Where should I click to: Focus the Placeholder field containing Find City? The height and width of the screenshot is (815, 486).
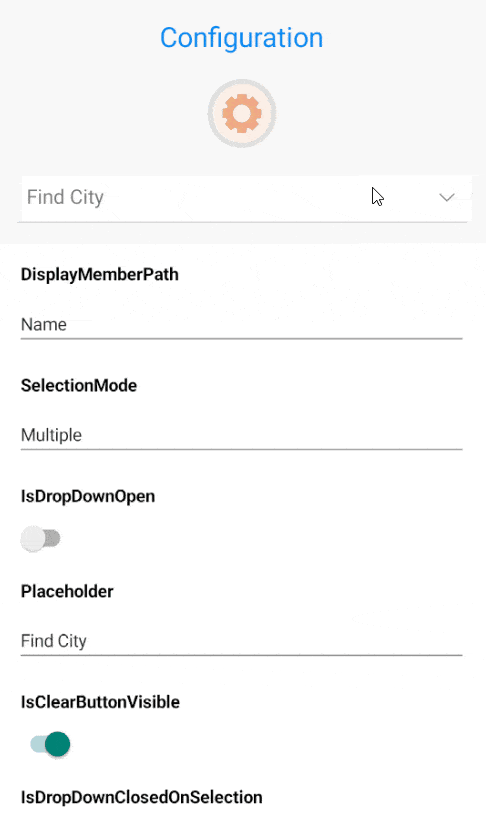click(241, 641)
